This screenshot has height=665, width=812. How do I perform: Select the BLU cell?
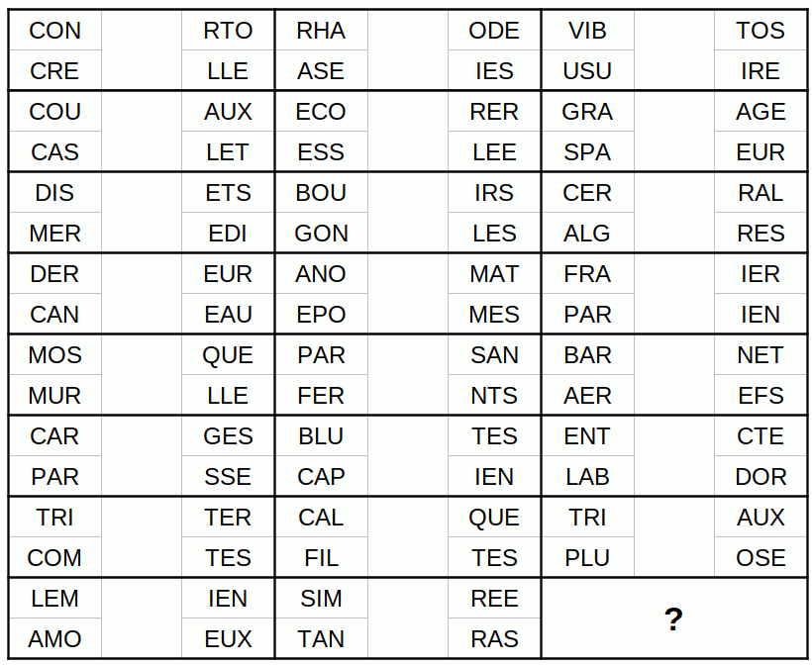point(321,436)
